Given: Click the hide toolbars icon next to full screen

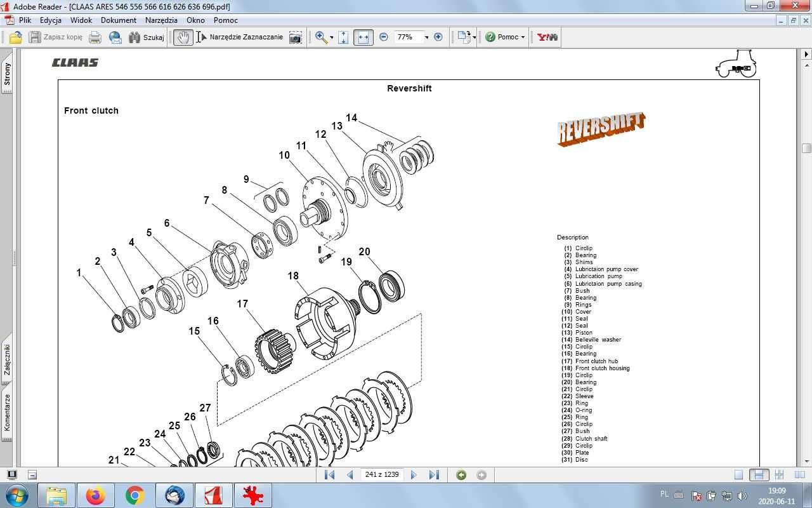Looking at the screenshot, I should pos(32,475).
